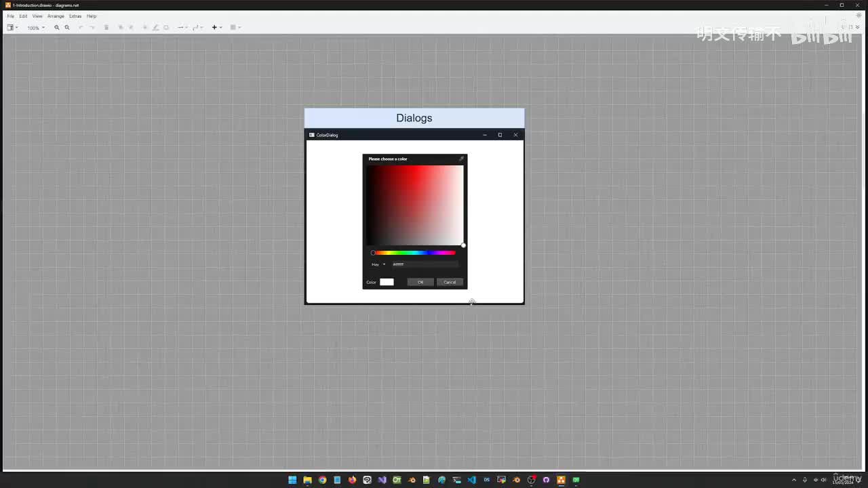Open the table insert dropdown

point(235,28)
